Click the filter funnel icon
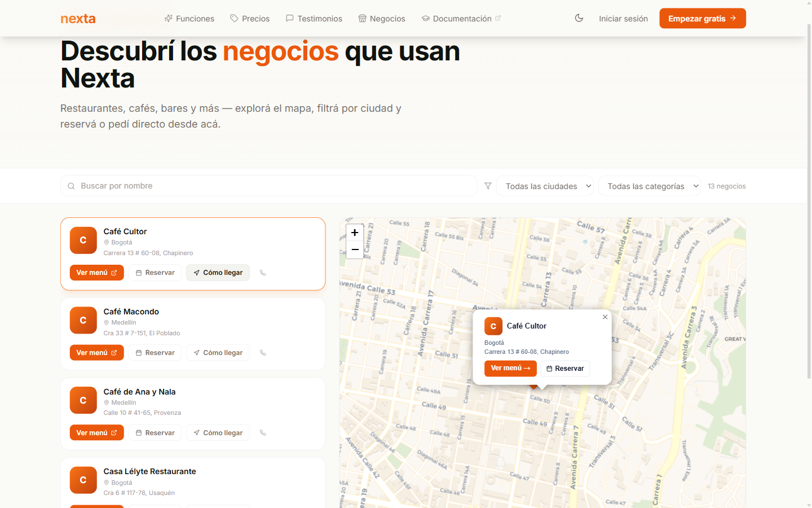Viewport: 812px width, 508px height. [x=488, y=186]
